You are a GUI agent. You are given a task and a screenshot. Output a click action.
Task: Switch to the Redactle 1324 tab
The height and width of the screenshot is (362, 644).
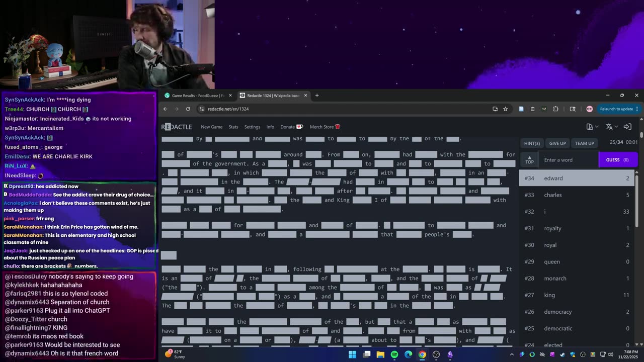pyautogui.click(x=273, y=96)
